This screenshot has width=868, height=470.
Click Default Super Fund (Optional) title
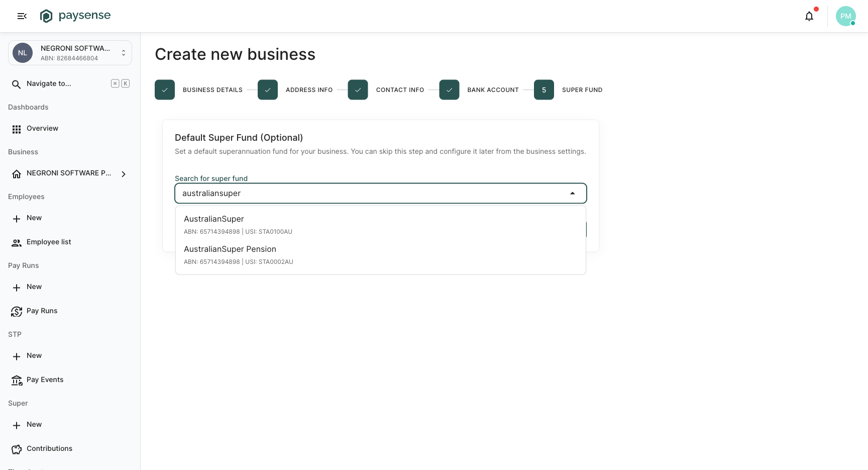click(239, 138)
